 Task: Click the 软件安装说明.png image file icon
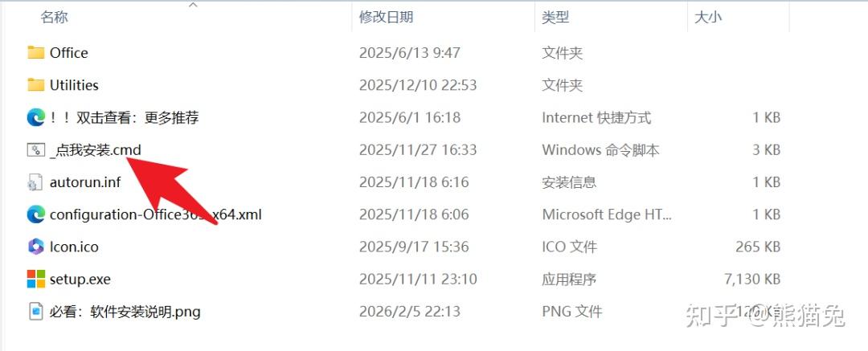[x=35, y=312]
